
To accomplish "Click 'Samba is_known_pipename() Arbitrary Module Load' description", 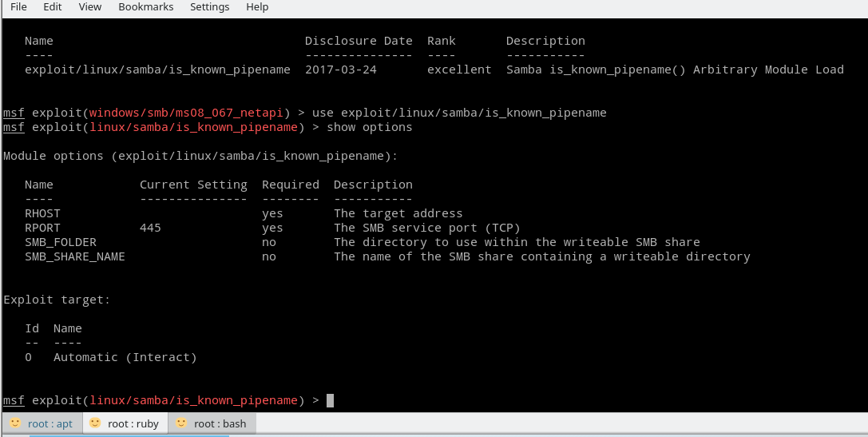I will (x=675, y=70).
